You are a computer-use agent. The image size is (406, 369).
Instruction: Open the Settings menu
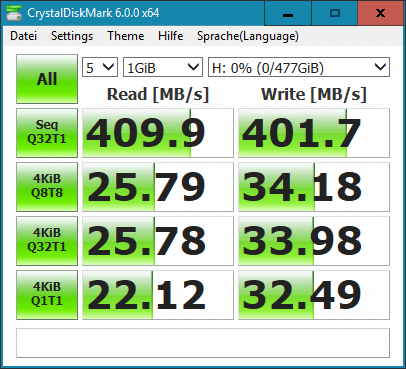tap(72, 36)
